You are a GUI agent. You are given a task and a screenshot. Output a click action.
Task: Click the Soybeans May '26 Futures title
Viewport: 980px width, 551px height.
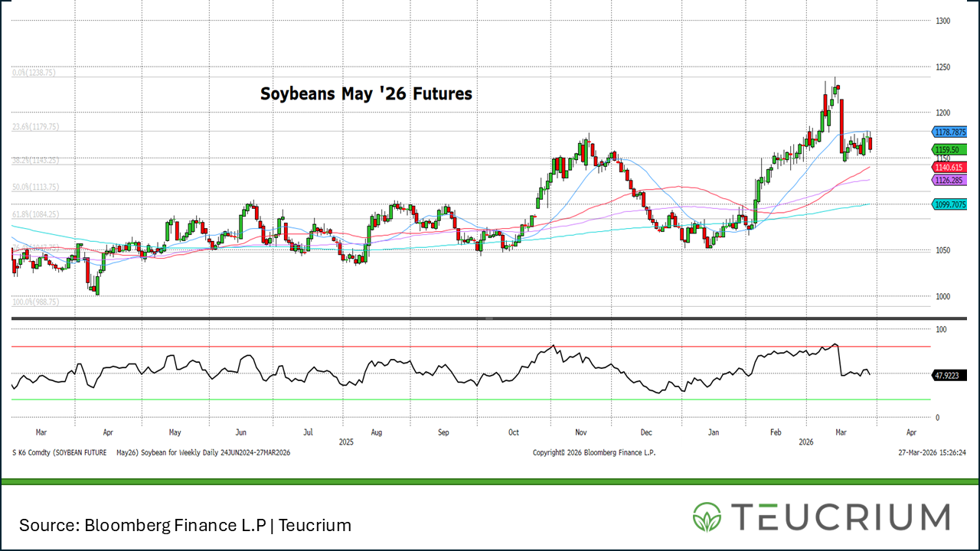(x=366, y=93)
